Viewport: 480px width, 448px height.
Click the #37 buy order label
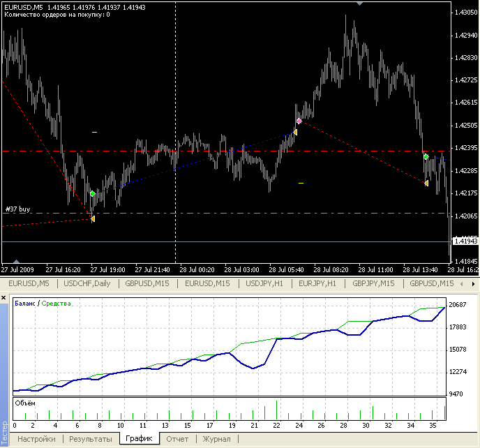pyautogui.click(x=18, y=209)
